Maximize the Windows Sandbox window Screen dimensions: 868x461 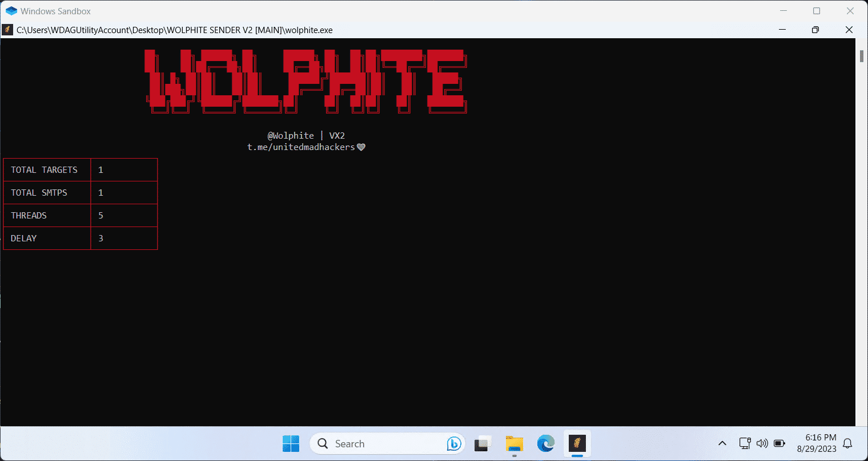(x=817, y=11)
